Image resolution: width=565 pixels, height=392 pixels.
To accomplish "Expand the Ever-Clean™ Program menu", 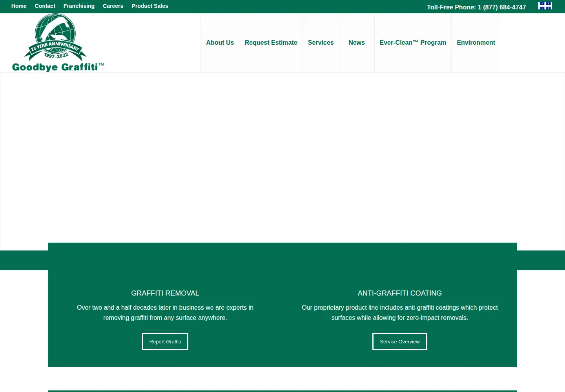I will tap(413, 43).
